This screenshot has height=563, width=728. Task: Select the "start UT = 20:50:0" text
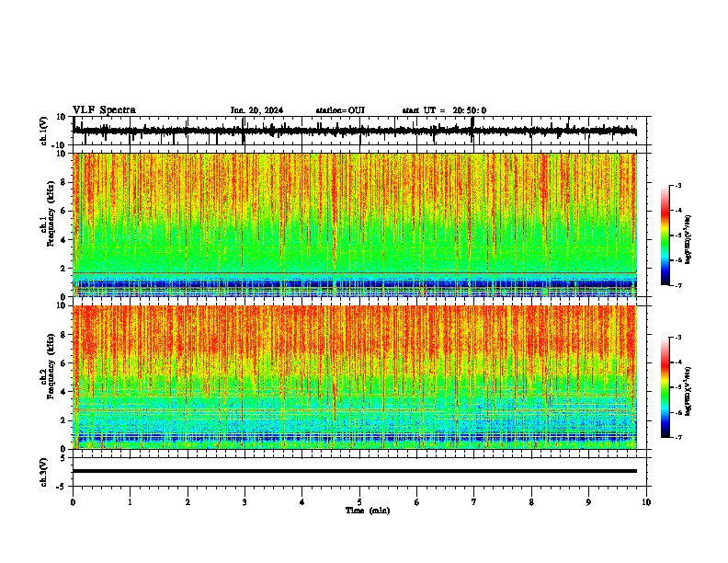click(x=444, y=110)
